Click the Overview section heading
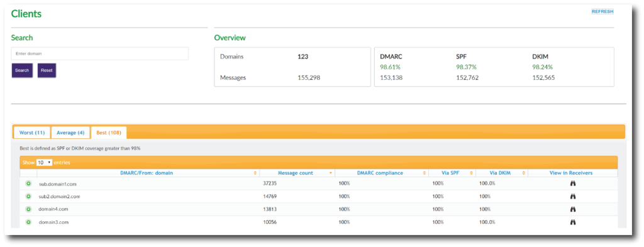This screenshot has width=644, height=247. pos(230,38)
